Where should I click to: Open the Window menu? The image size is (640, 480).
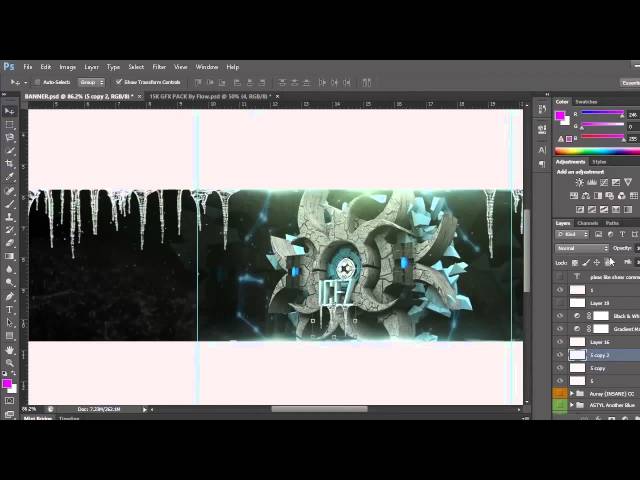click(207, 67)
